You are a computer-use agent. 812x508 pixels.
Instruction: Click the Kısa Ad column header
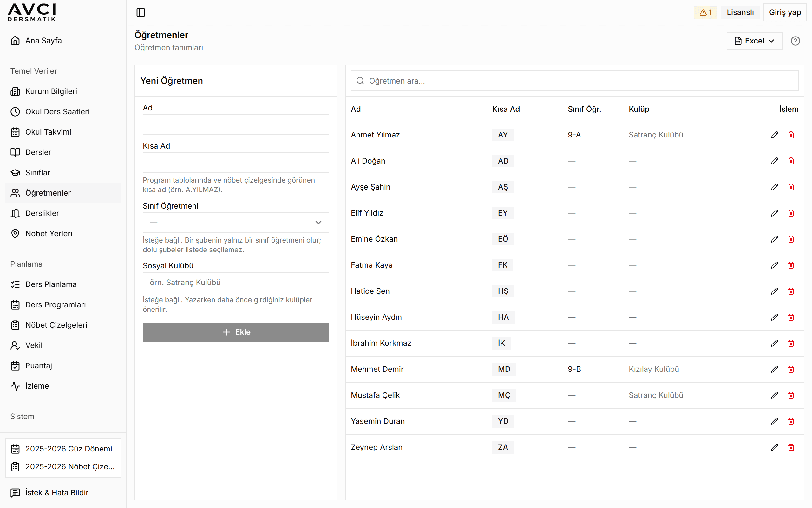point(506,109)
